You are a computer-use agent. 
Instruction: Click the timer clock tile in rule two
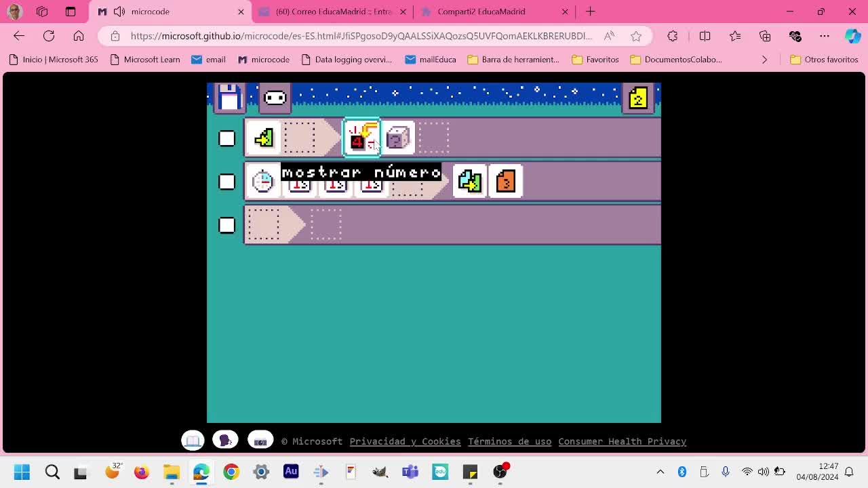tap(262, 182)
